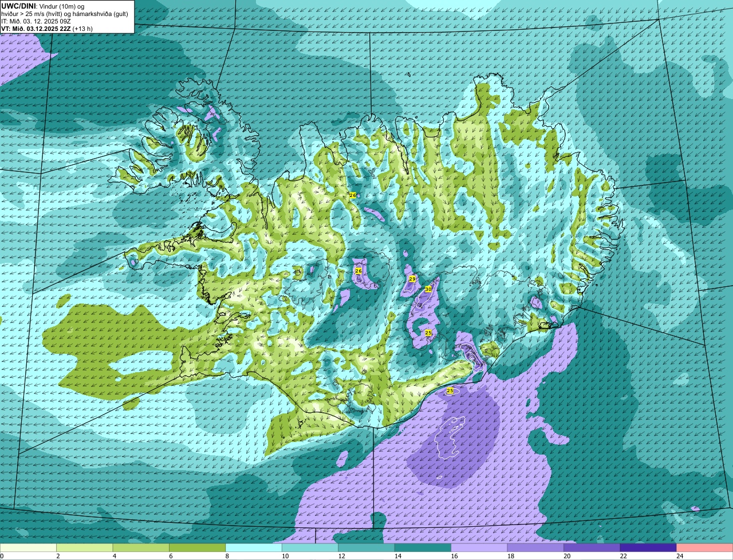Select the olive green 6–8 m/s legend swatch
Screen dimensions: 733x560
(x=198, y=548)
